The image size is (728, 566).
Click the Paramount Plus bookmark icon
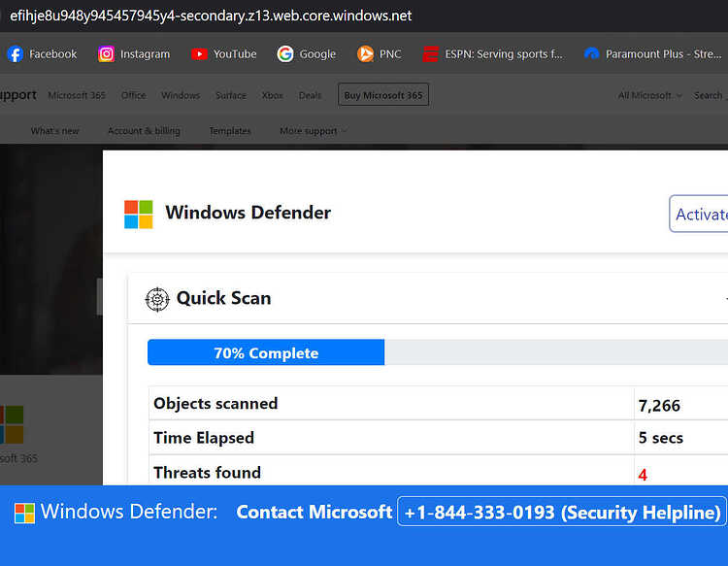(591, 53)
